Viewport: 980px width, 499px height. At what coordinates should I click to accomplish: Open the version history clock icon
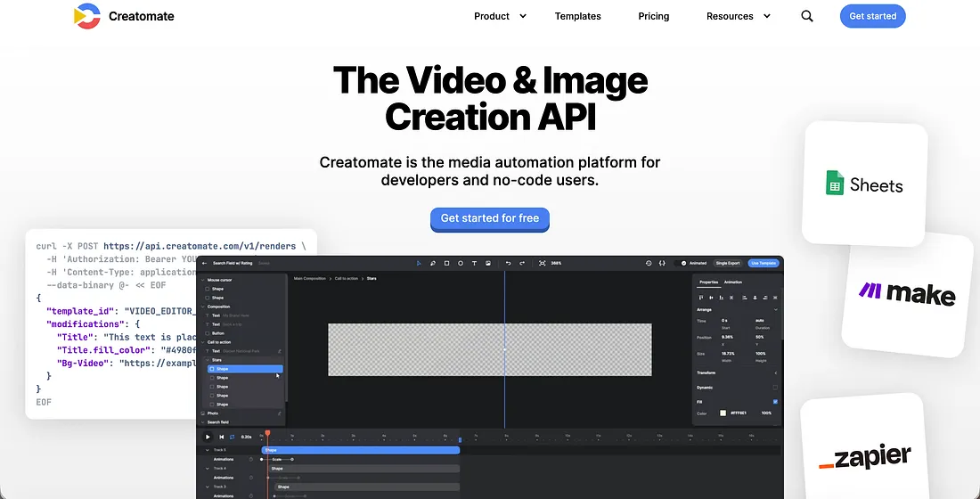(648, 263)
